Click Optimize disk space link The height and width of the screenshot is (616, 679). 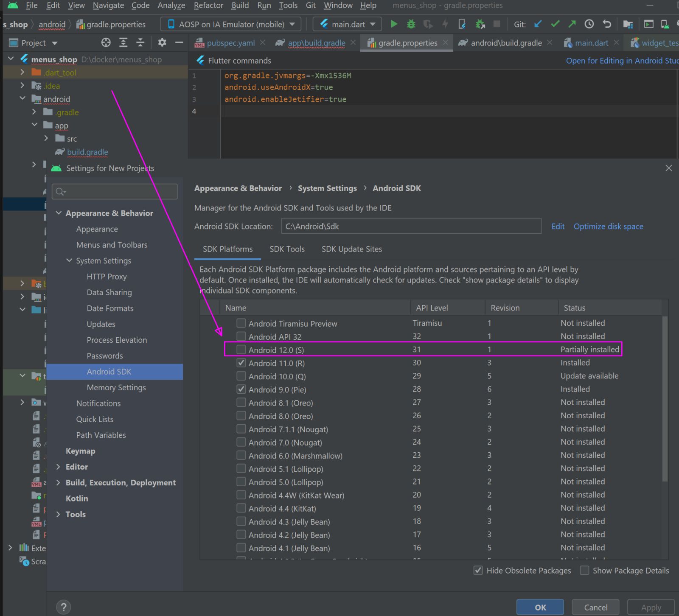[608, 226]
